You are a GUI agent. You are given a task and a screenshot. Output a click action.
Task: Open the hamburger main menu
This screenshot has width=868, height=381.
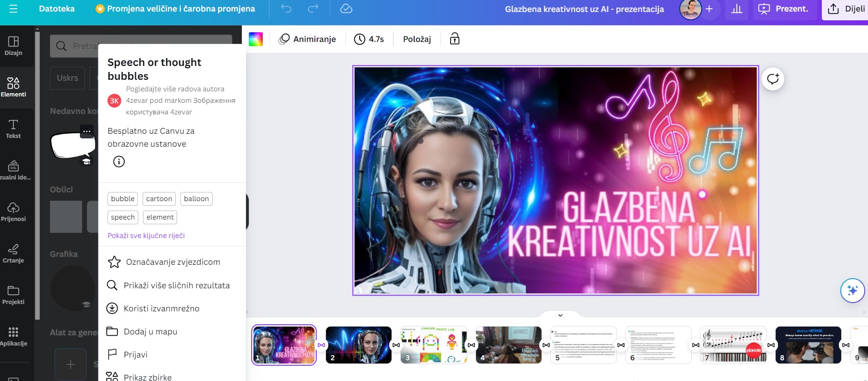click(13, 9)
